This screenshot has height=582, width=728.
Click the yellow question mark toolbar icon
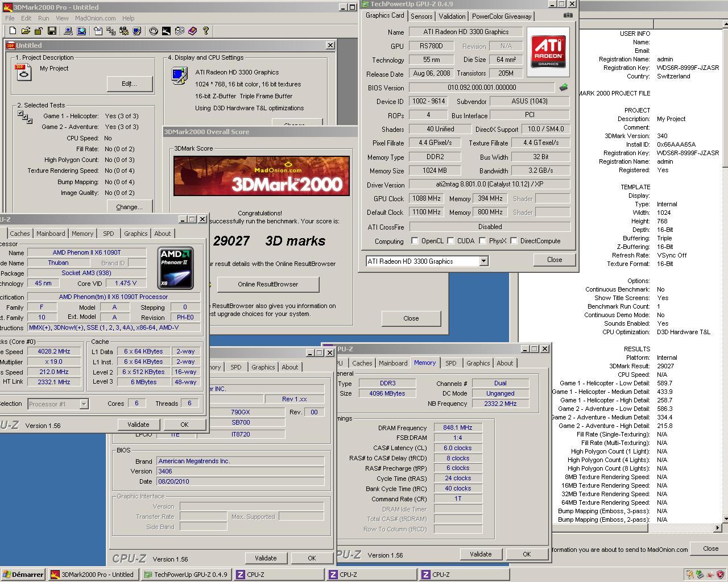pyautogui.click(x=205, y=31)
